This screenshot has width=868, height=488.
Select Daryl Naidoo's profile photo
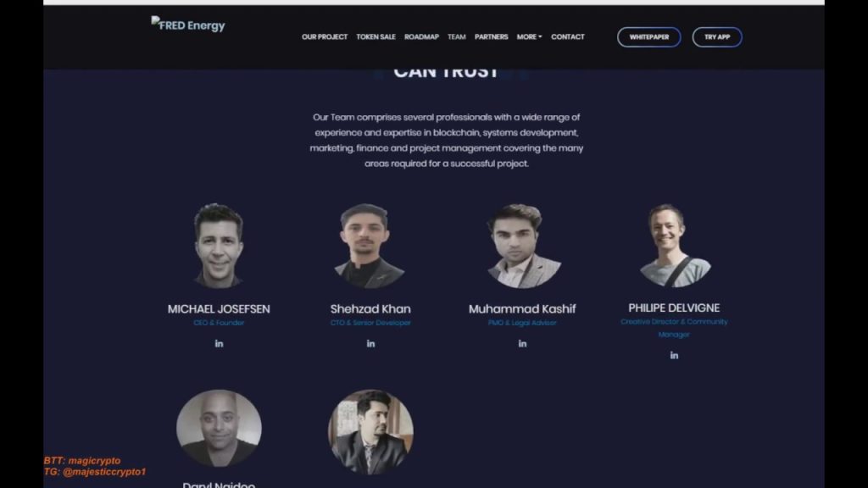[220, 428]
